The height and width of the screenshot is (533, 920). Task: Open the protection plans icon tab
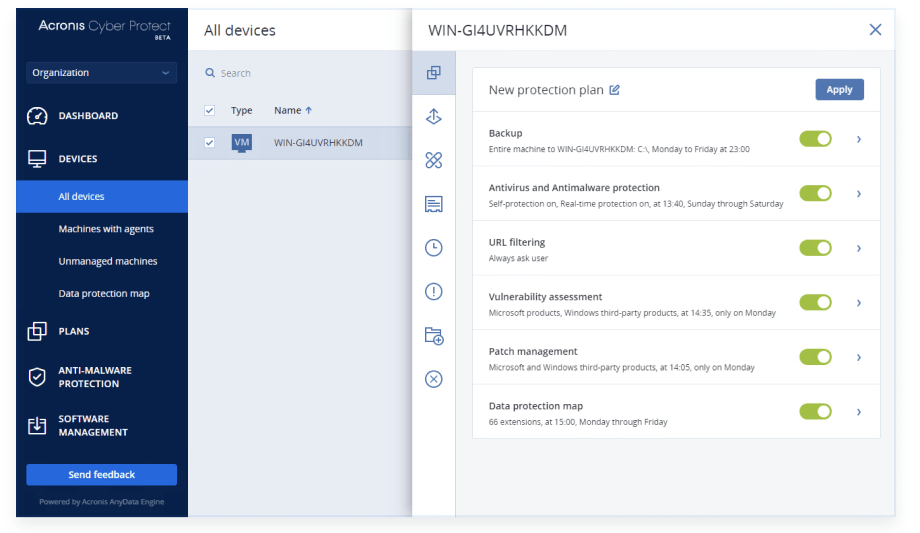(x=434, y=73)
